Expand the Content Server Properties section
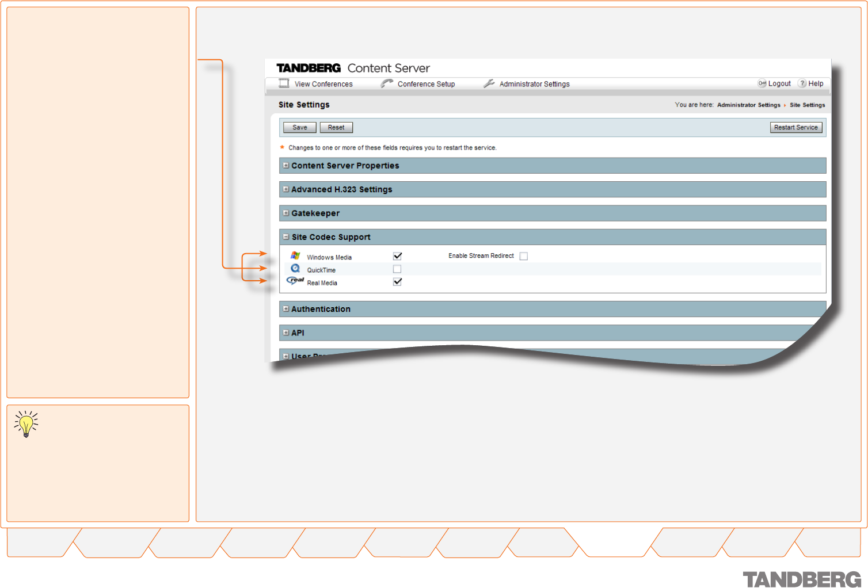Viewport: 868px width, 588px height. click(286, 165)
